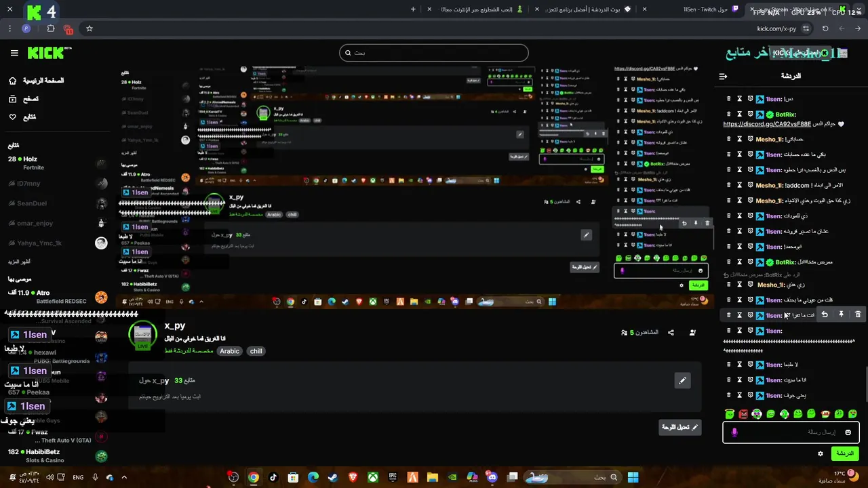868x488 pixels.
Task: Open Windows Start menu
Action: [633, 477]
